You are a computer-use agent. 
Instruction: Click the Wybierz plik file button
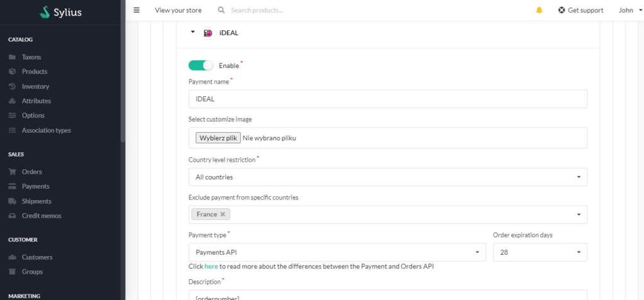coord(218,138)
